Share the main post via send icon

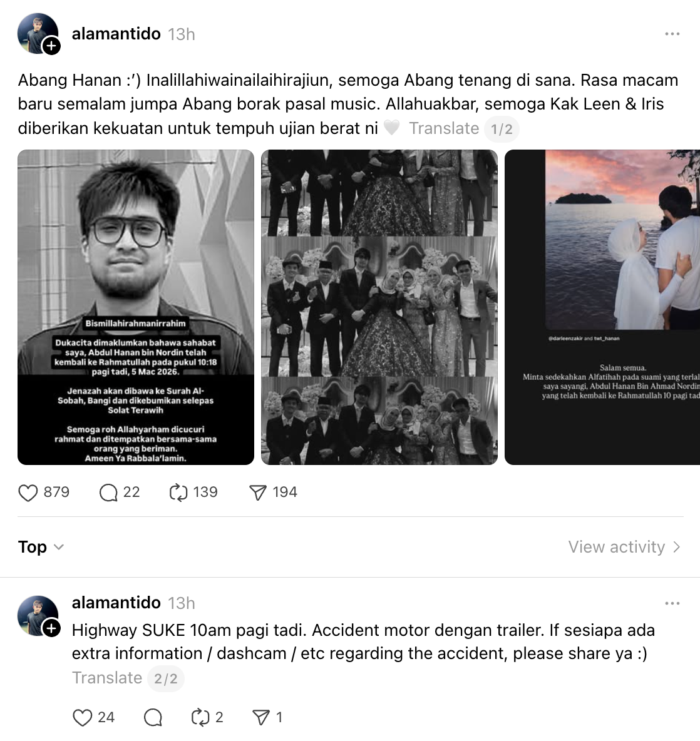pyautogui.click(x=258, y=493)
